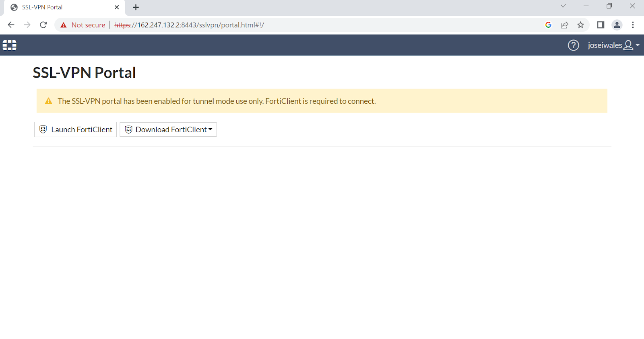Click the Fortinet grid logo icon
The height and width of the screenshot is (339, 644).
10,45
